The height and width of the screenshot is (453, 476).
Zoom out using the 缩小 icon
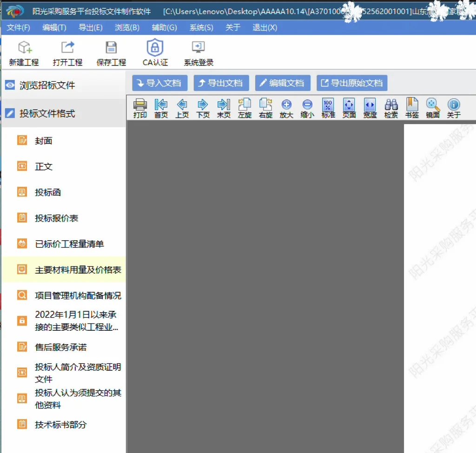[307, 108]
